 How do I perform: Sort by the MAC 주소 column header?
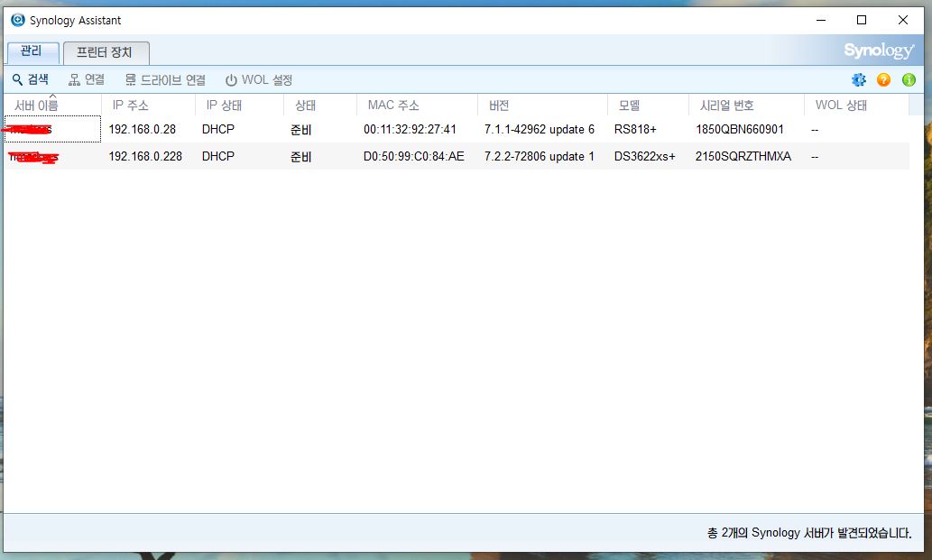pos(417,106)
